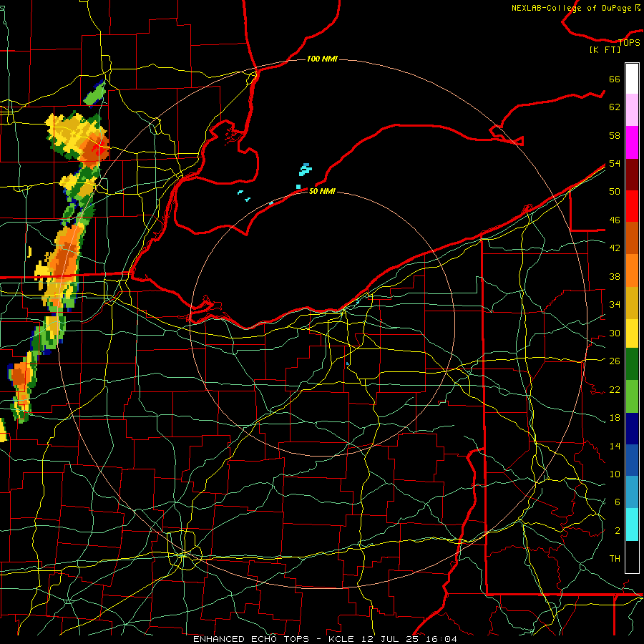
Task: Click the KCLE radar site identifier
Action: click(x=341, y=639)
